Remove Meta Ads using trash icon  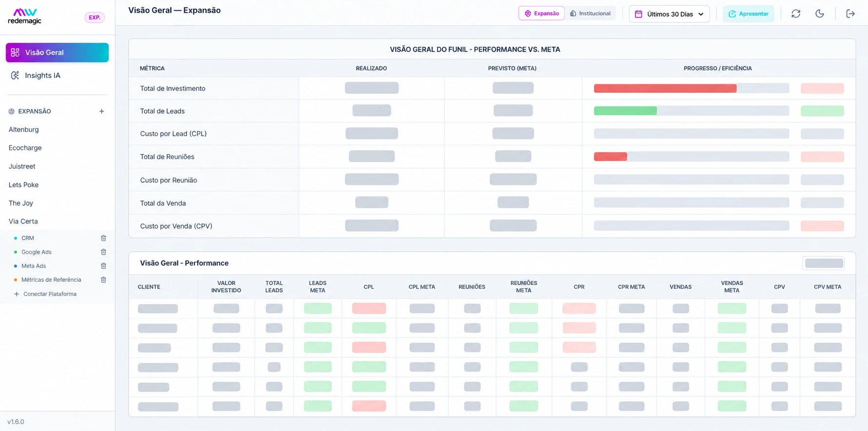coord(103,266)
